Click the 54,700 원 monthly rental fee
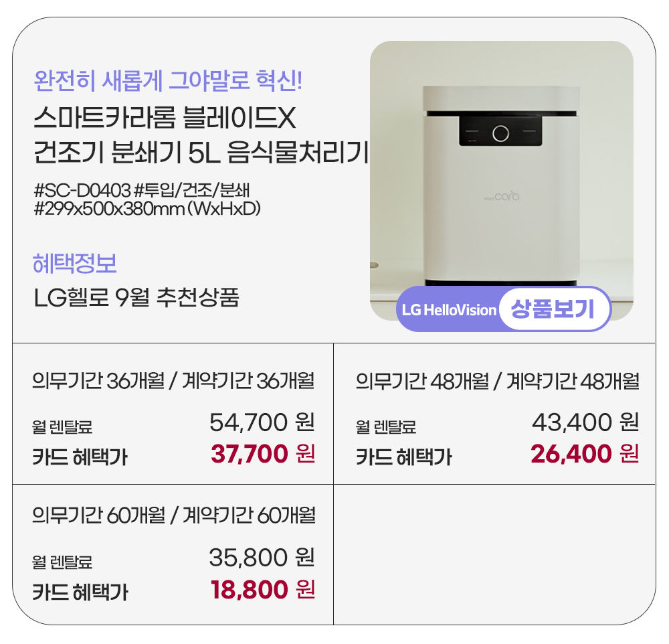This screenshot has width=669, height=644. 262,422
